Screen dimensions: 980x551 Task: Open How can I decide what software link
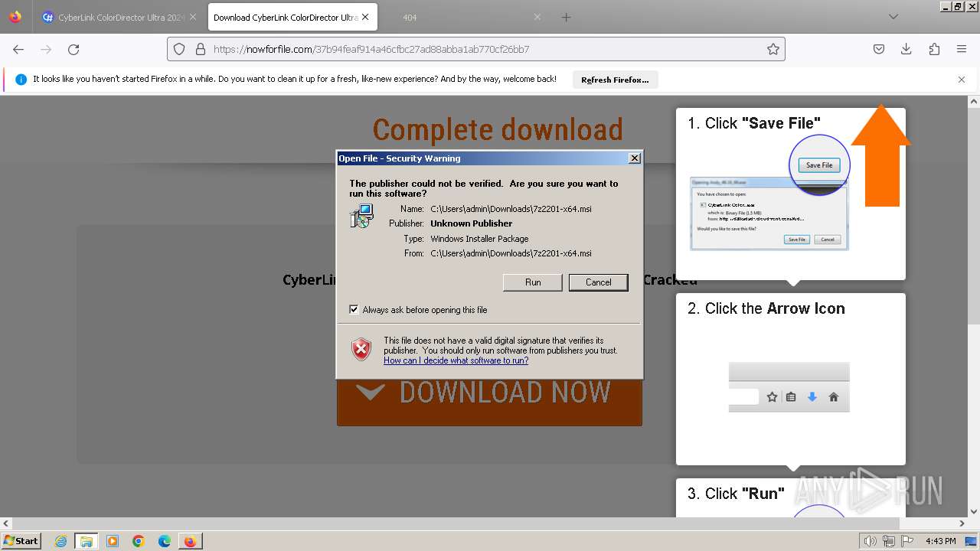pos(456,360)
